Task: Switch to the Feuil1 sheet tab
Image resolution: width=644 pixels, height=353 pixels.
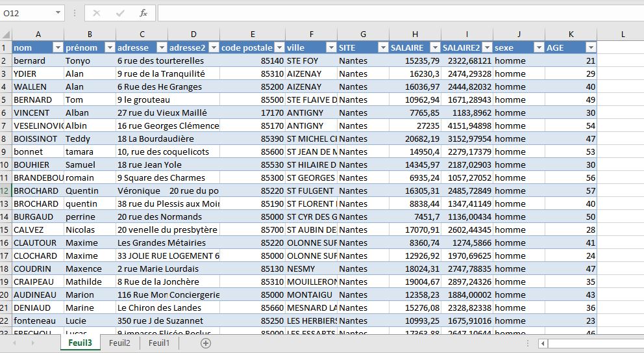Action: (159, 343)
